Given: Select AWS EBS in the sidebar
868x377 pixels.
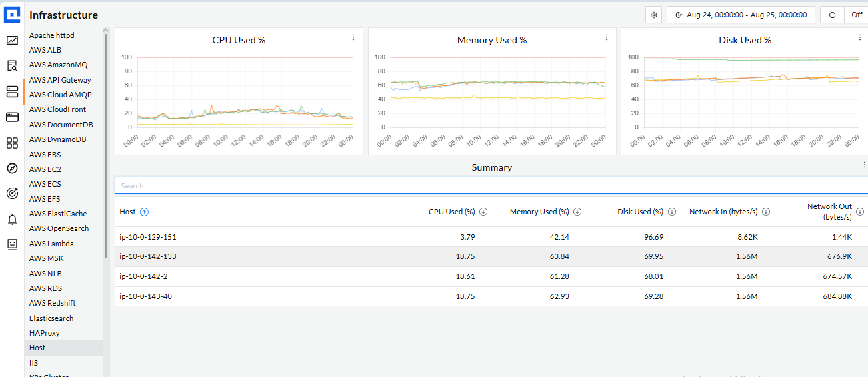Looking at the screenshot, I should (45, 155).
